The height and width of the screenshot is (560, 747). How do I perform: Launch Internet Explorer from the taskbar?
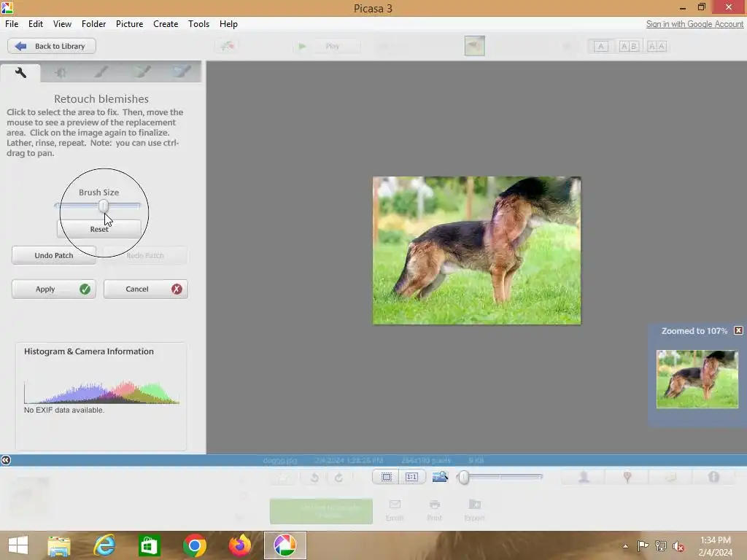(104, 545)
